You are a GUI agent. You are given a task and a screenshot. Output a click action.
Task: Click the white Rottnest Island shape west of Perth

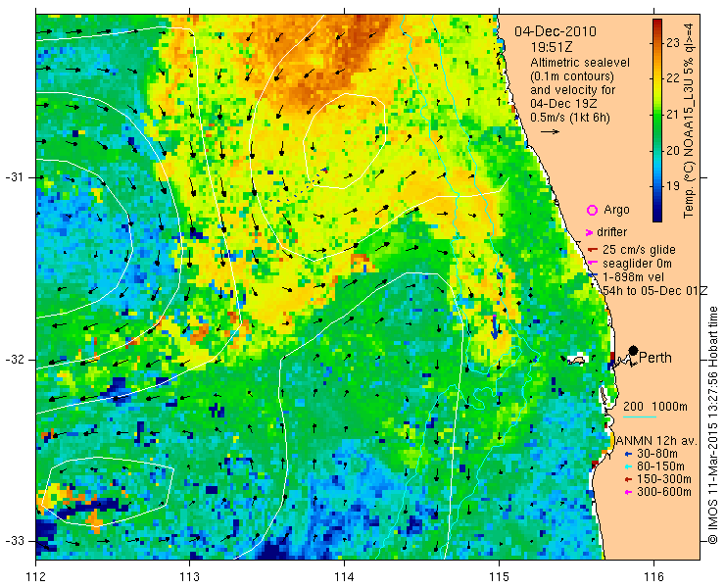(577, 359)
